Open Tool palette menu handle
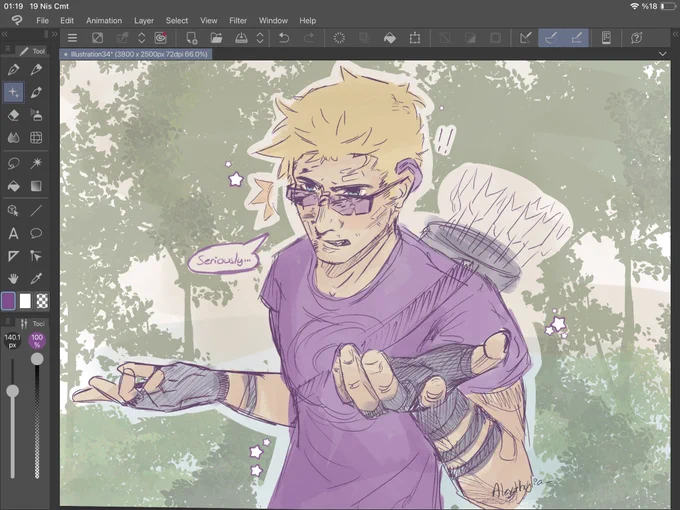 (7, 50)
